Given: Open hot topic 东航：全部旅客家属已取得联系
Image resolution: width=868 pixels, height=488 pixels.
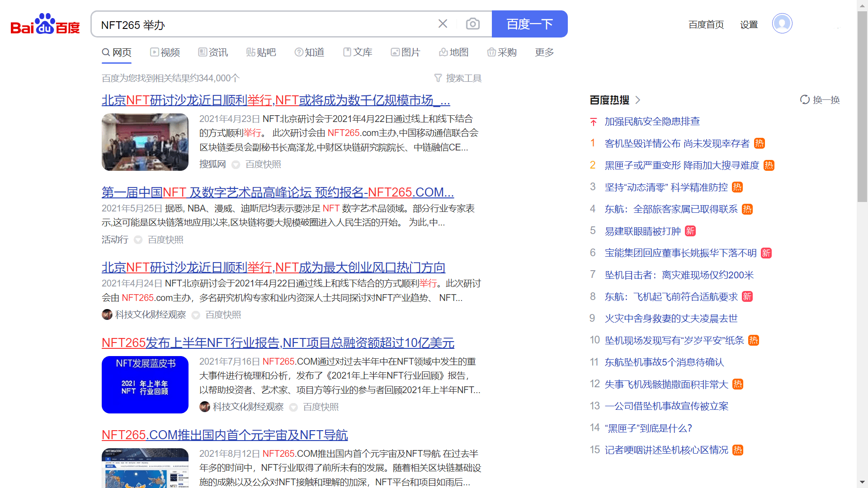Looking at the screenshot, I should 671,209.
